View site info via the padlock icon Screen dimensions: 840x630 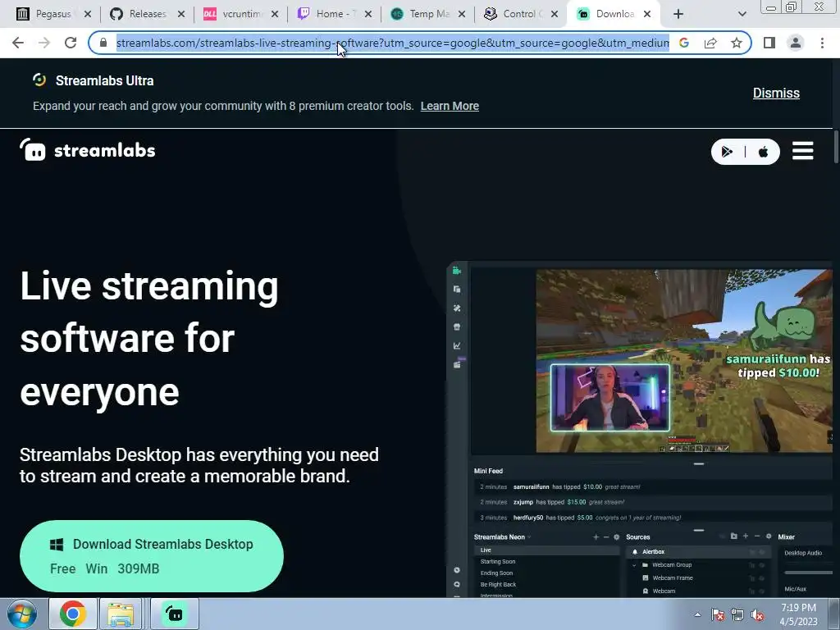tap(103, 43)
